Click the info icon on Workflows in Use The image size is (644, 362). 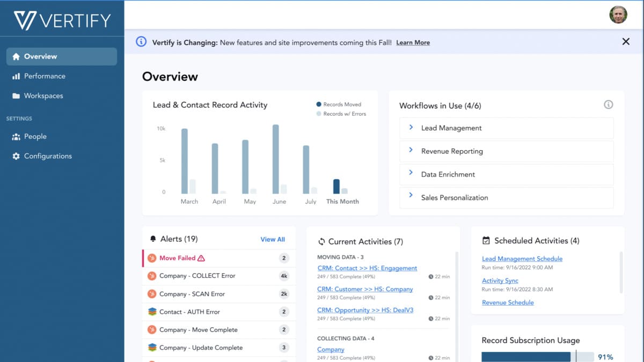608,105
